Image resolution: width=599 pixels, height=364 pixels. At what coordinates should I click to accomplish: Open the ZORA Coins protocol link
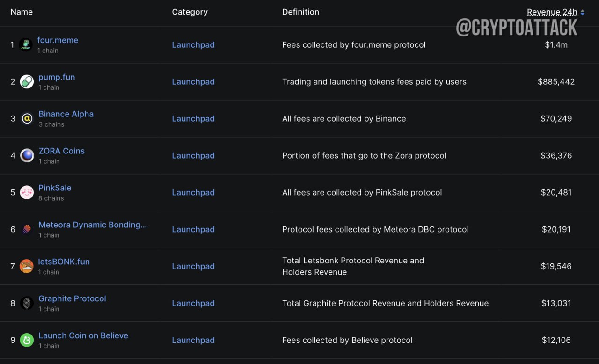pyautogui.click(x=61, y=151)
